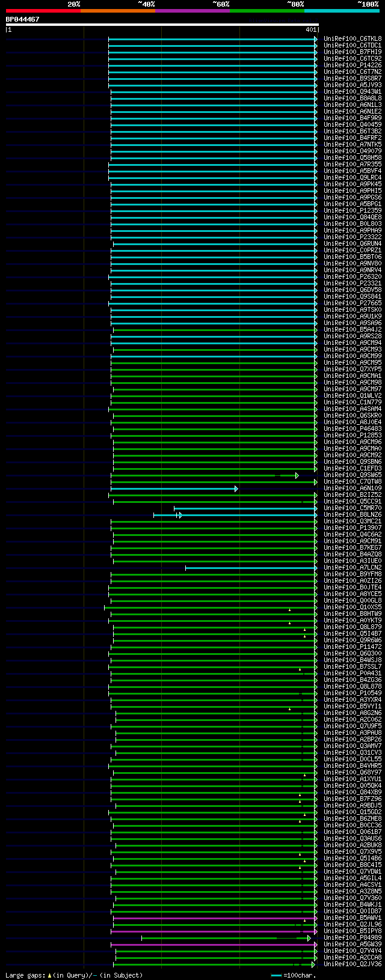The height and width of the screenshot is (980, 385).
Task: Select label UniRef100_Q8L879
Action: 353,627
